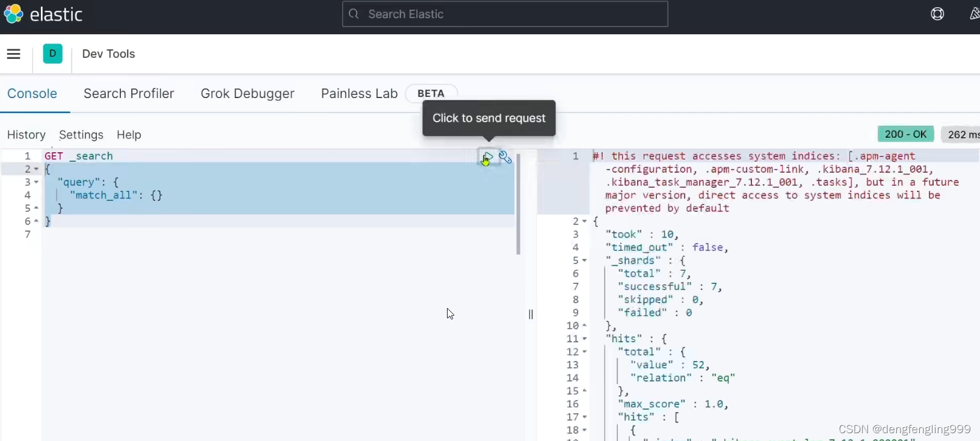This screenshot has height=441, width=980.
Task: Click the editor vertical scrollbar
Action: point(518,204)
